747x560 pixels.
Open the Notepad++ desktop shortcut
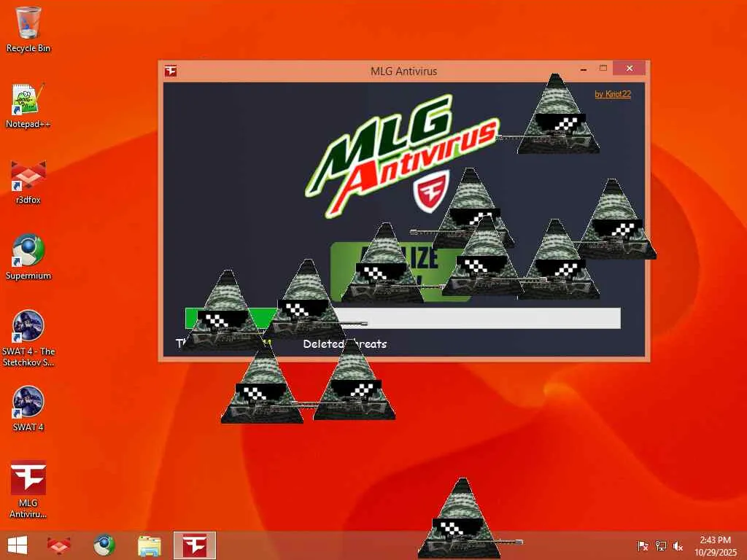tap(28, 105)
